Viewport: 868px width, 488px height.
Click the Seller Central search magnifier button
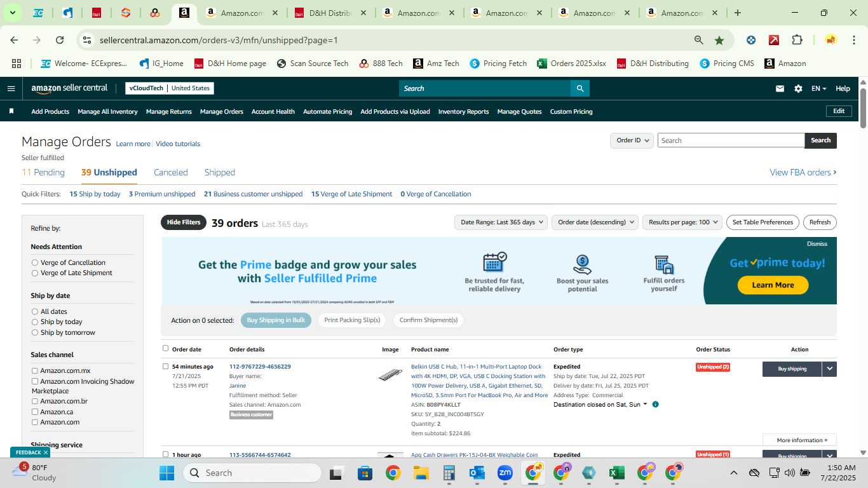[580, 88]
